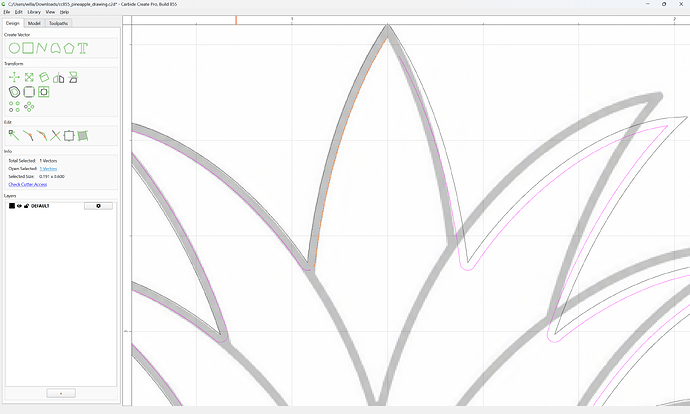Choose the Move transform tool
Screen dimensions: 690x414
(x=15, y=77)
